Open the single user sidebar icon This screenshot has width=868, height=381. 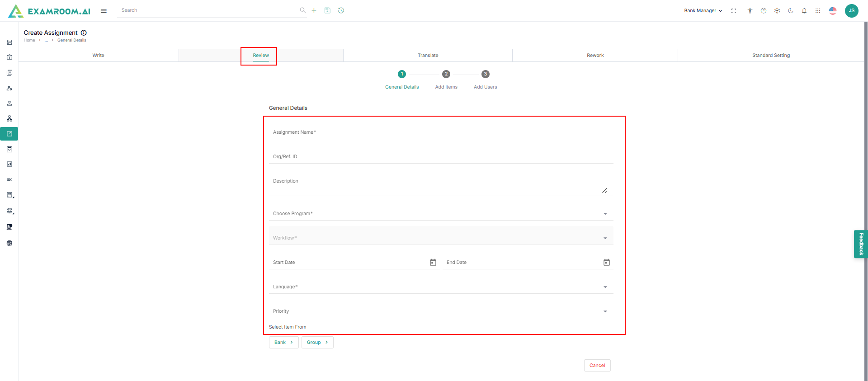click(x=9, y=103)
